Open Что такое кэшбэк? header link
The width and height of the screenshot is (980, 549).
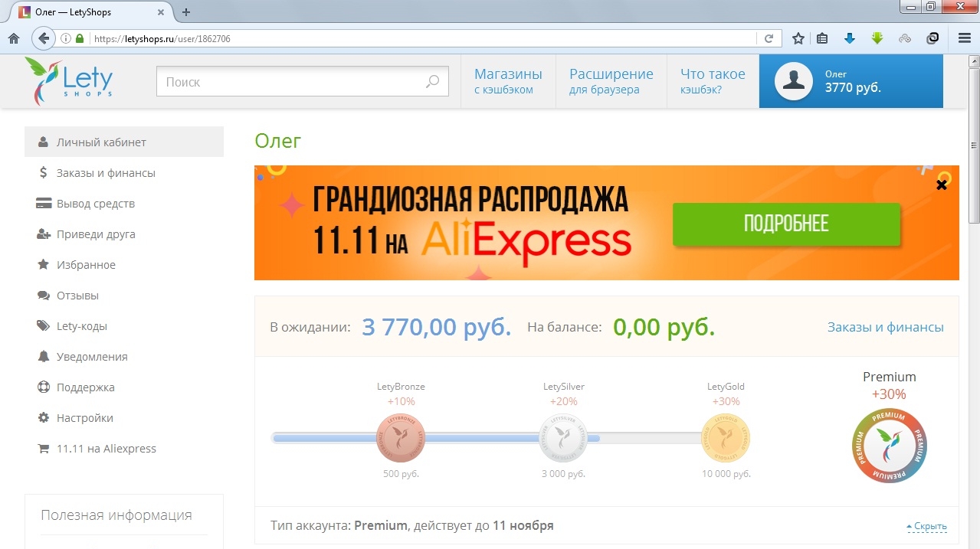713,81
